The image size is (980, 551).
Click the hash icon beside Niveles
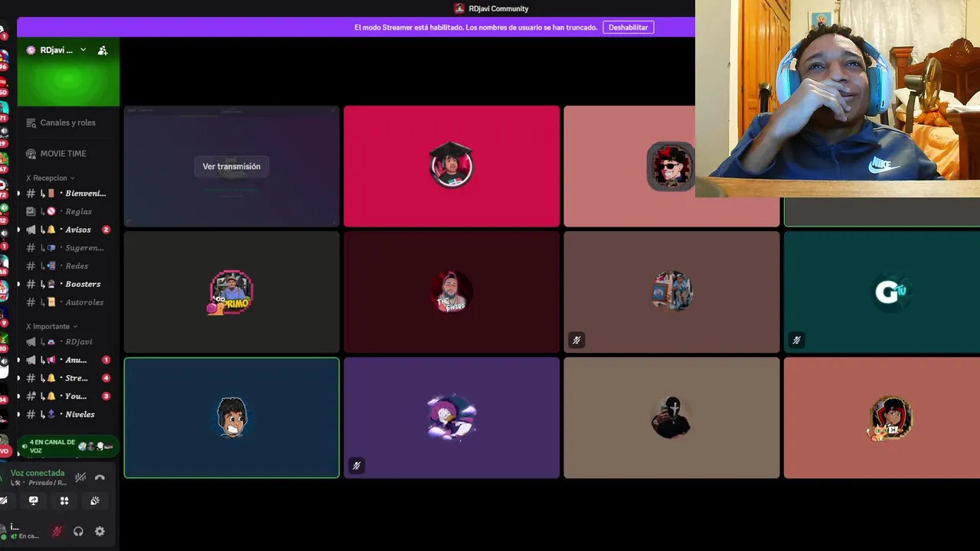click(x=31, y=414)
